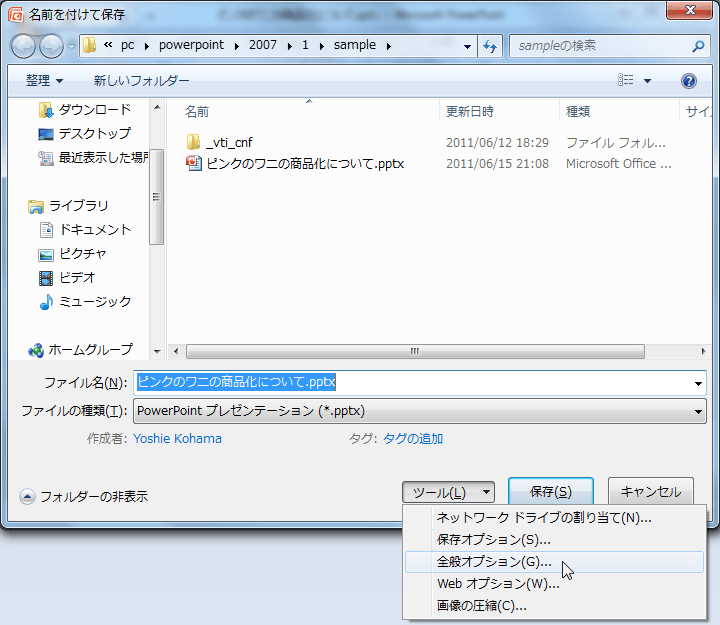Screen dimensions: 720x625
Task: Choose 全般オプション(G)... menu item
Action: click(x=554, y=562)
